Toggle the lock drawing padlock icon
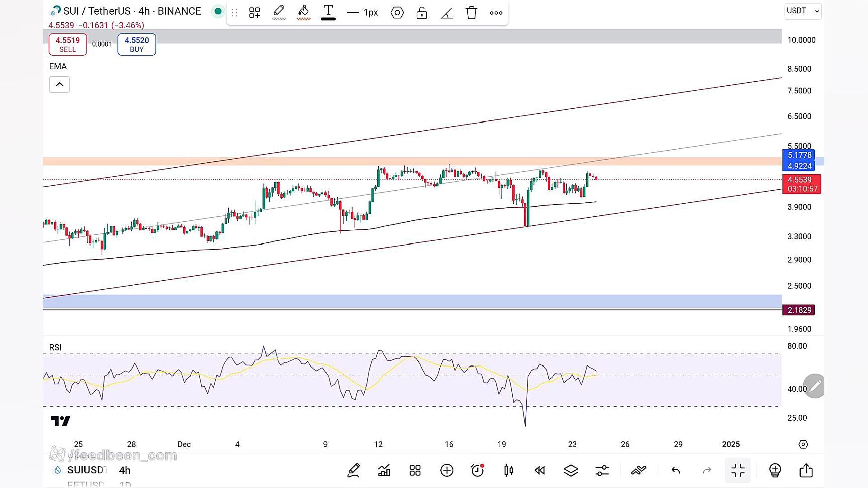The image size is (868, 488). pos(422,13)
